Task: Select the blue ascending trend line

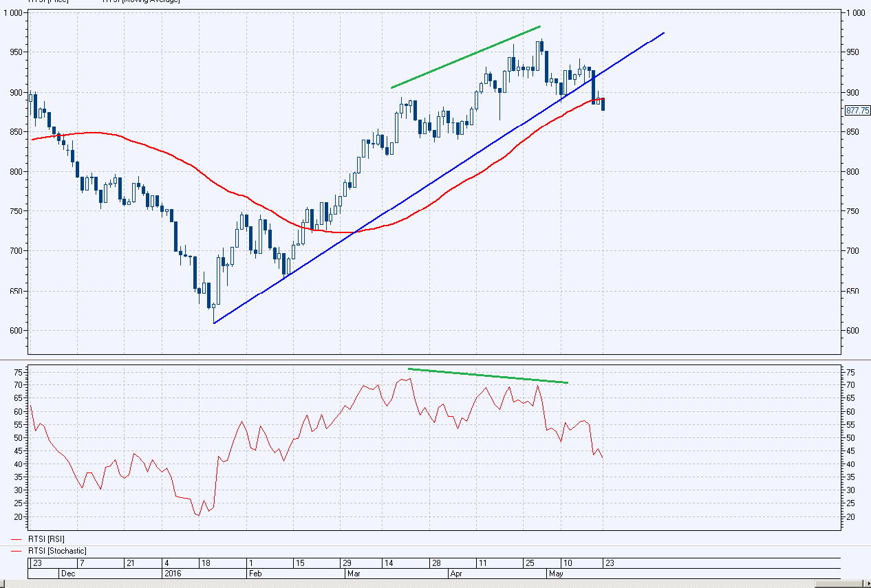Action: (x=439, y=178)
